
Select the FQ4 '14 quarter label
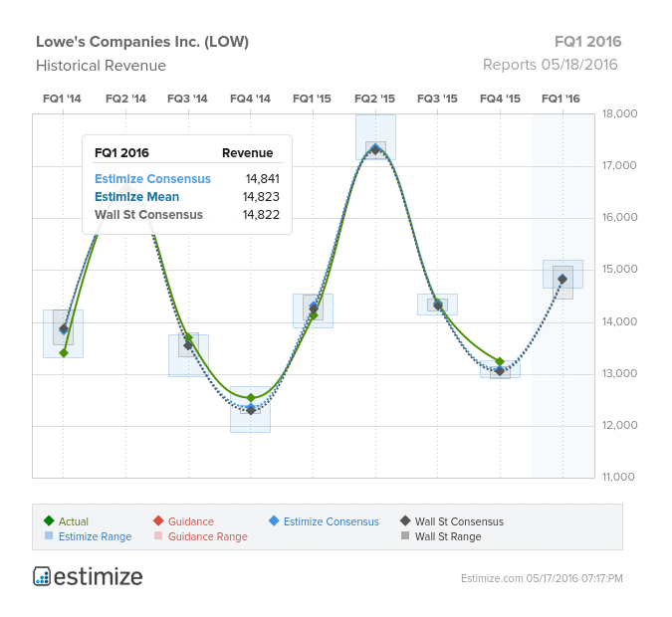pyautogui.click(x=250, y=99)
